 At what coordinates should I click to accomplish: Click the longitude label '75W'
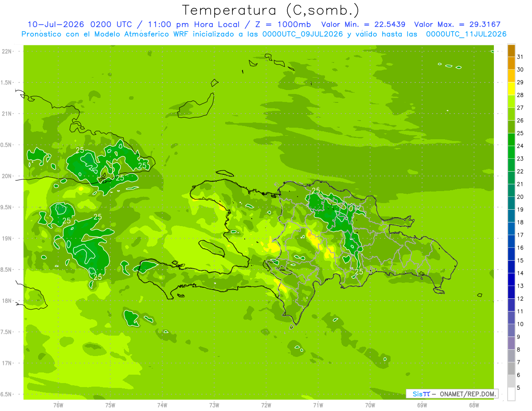(110, 405)
